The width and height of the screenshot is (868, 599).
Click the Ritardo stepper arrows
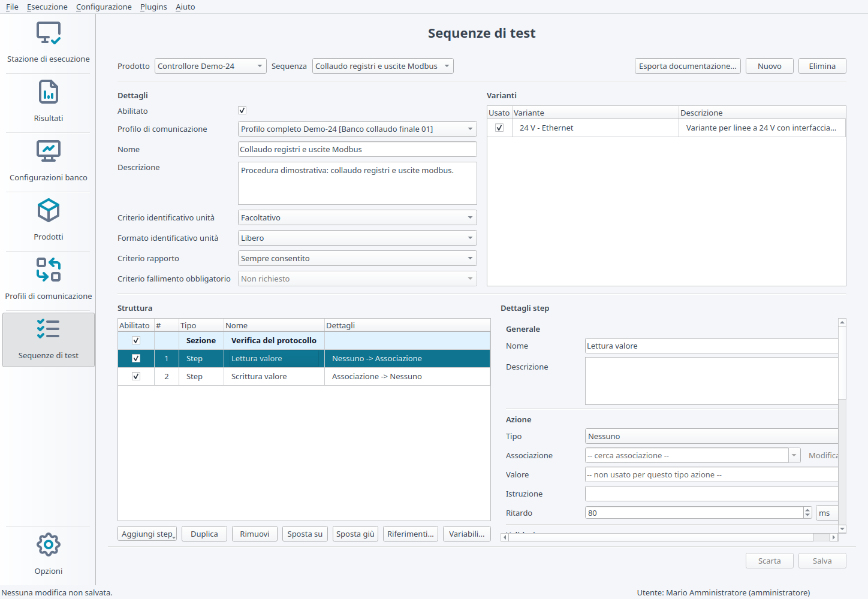click(x=807, y=513)
